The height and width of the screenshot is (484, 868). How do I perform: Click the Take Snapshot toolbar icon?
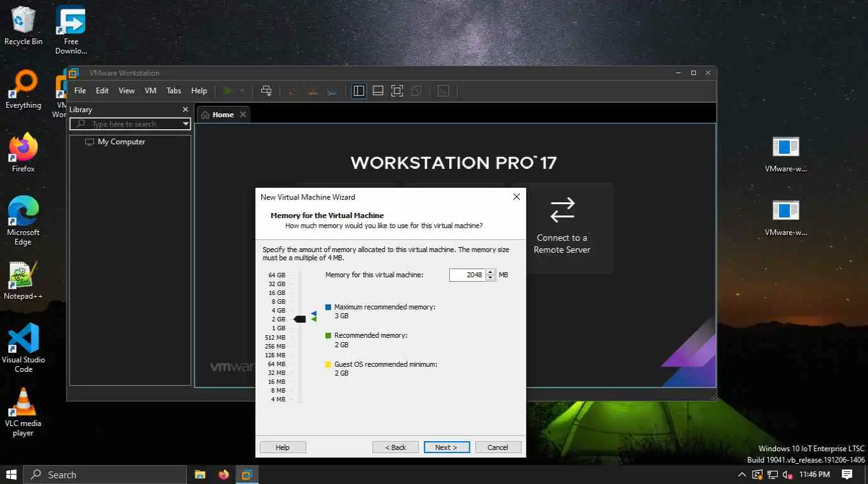[293, 91]
